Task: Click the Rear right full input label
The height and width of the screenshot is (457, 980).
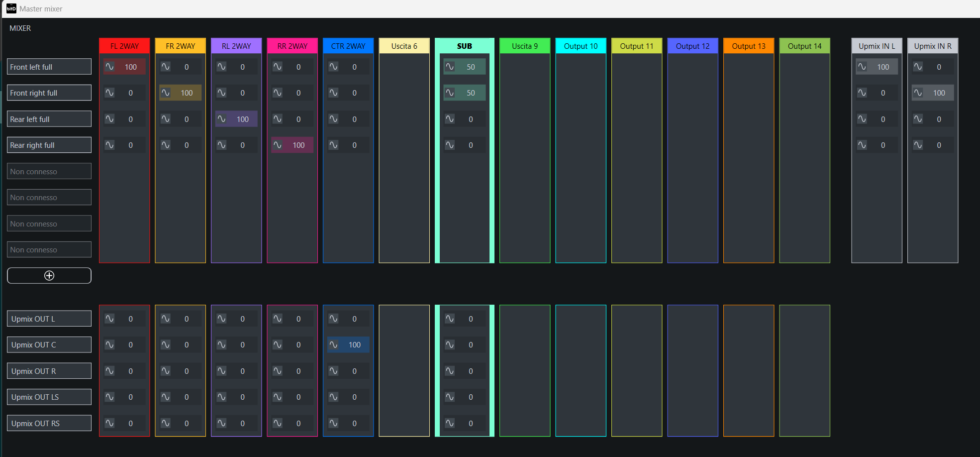Action: (49, 145)
